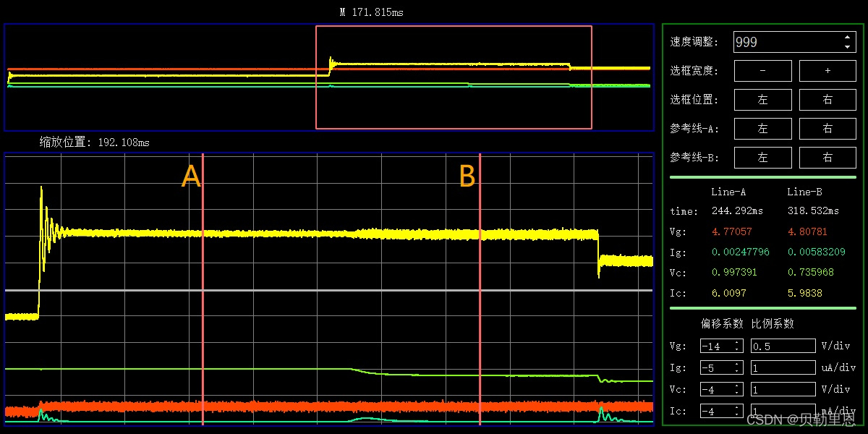The height and width of the screenshot is (434, 868).
Task: Click the pink selection box in overview
Action: point(454,77)
